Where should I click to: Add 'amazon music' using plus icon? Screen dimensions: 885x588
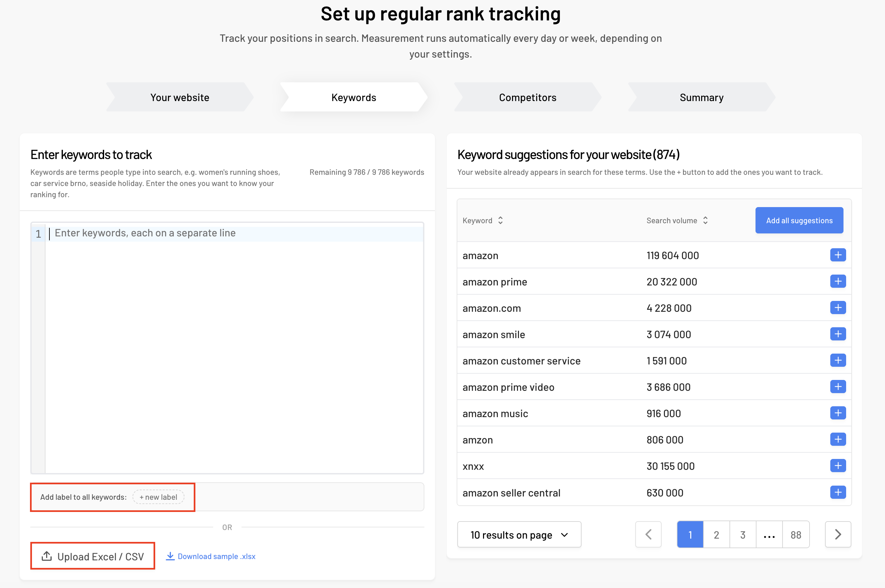(838, 413)
